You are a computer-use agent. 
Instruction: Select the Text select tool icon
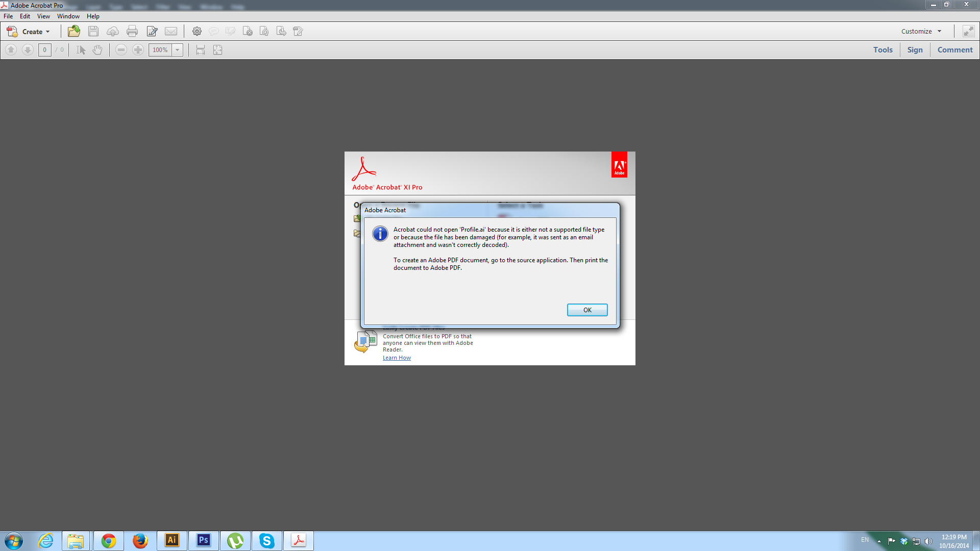point(80,50)
